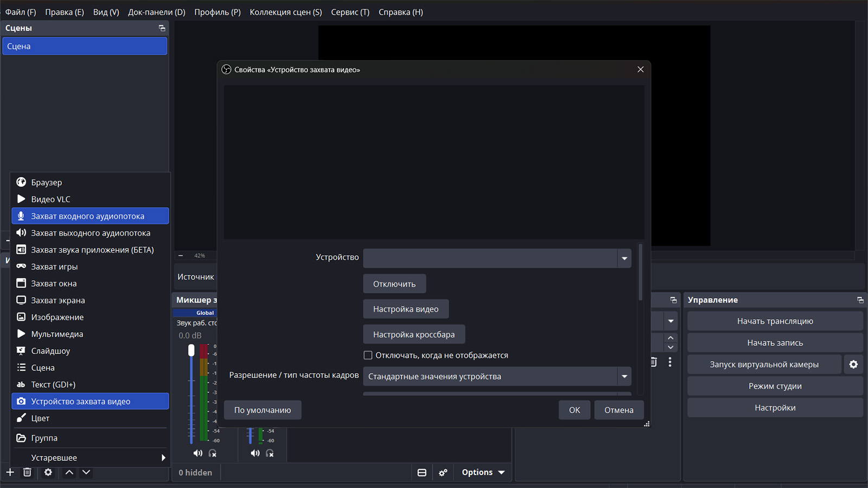The width and height of the screenshot is (868, 488).
Task: Adjust the desktop audio volume slider
Action: point(191,351)
